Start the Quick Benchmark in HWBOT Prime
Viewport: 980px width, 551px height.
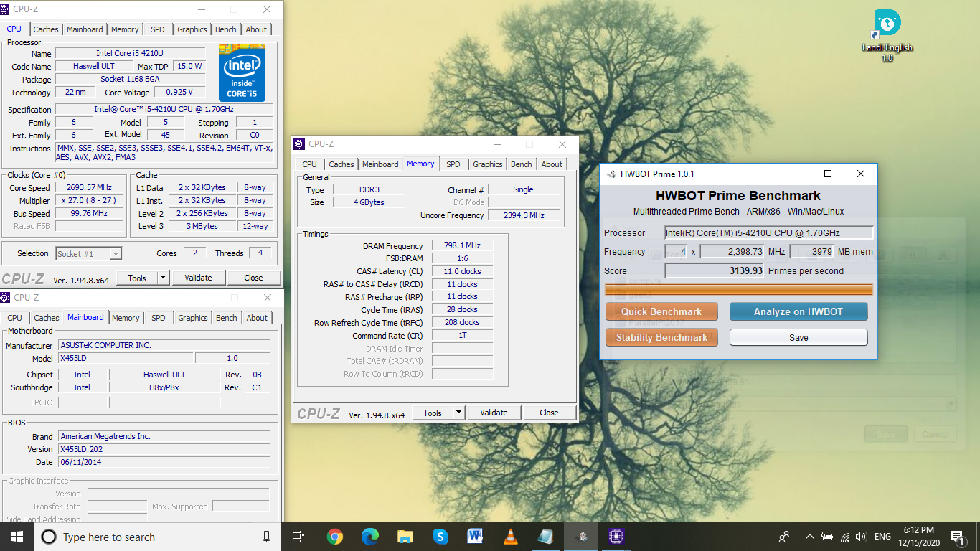(x=661, y=311)
